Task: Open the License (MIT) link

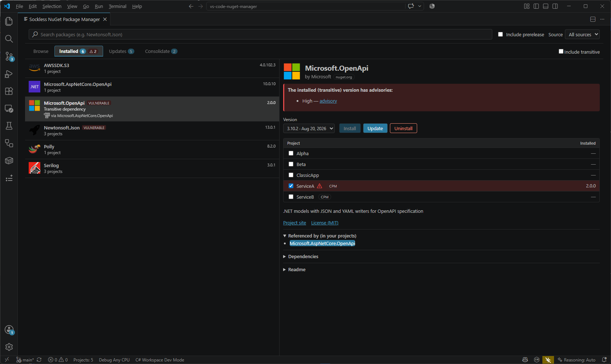Action: pyautogui.click(x=325, y=223)
